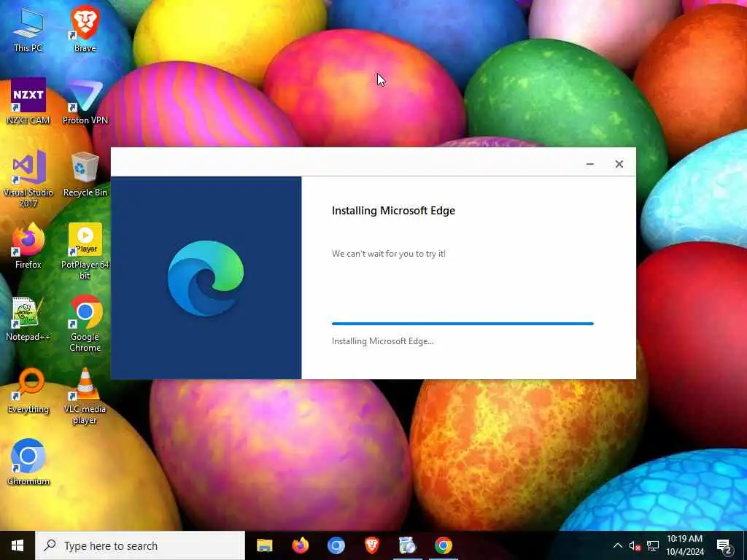Open the clock showing 10:19 AM
Image resolution: width=747 pixels, height=560 pixels.
point(684,545)
